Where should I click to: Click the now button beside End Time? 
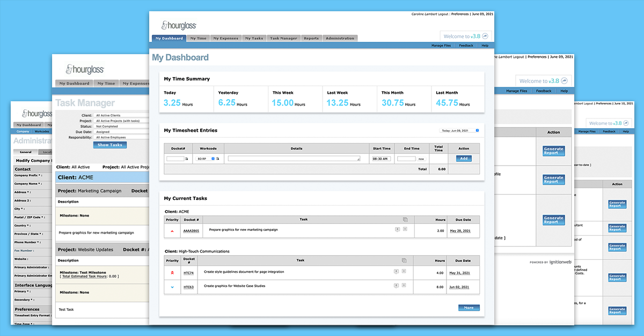[x=420, y=159]
